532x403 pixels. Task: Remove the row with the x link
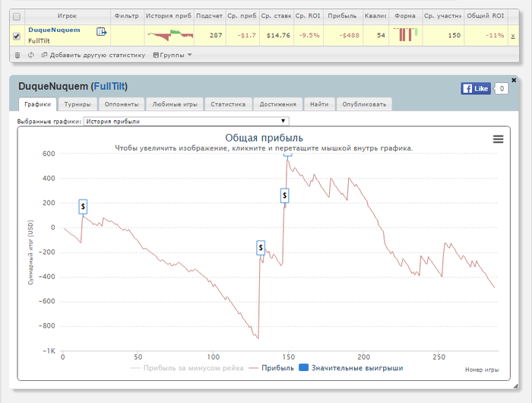click(513, 36)
